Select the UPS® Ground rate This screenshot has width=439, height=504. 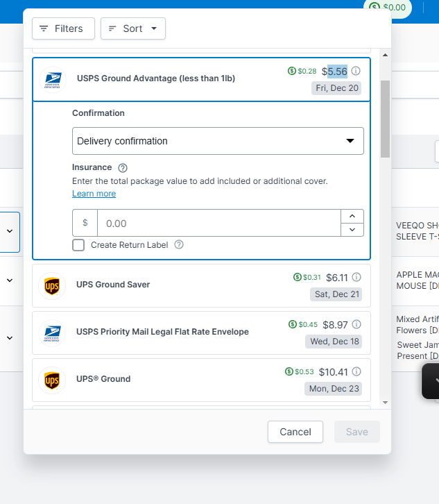(x=201, y=380)
